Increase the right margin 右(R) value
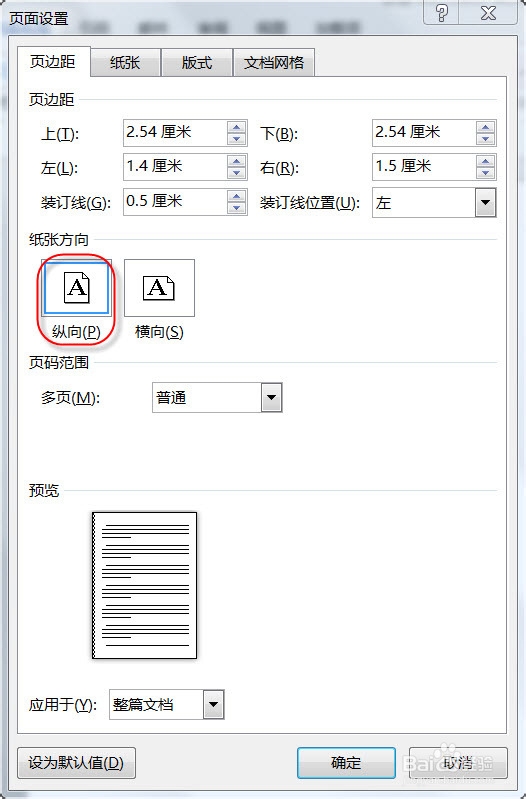The image size is (526, 799). [485, 162]
